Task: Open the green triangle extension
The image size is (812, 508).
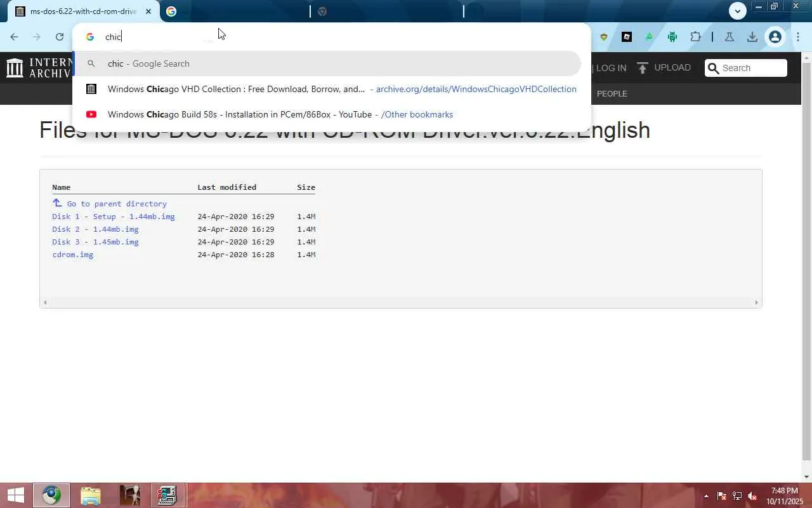Action: click(x=649, y=37)
